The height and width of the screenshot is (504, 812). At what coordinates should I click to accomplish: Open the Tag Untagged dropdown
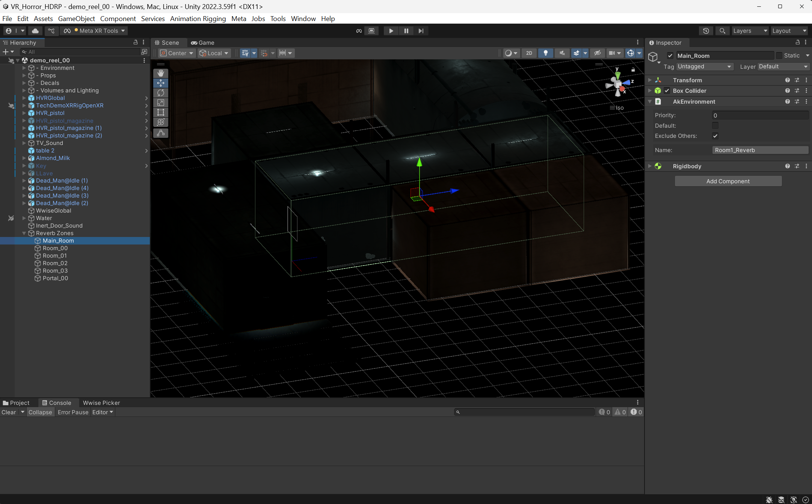point(705,66)
